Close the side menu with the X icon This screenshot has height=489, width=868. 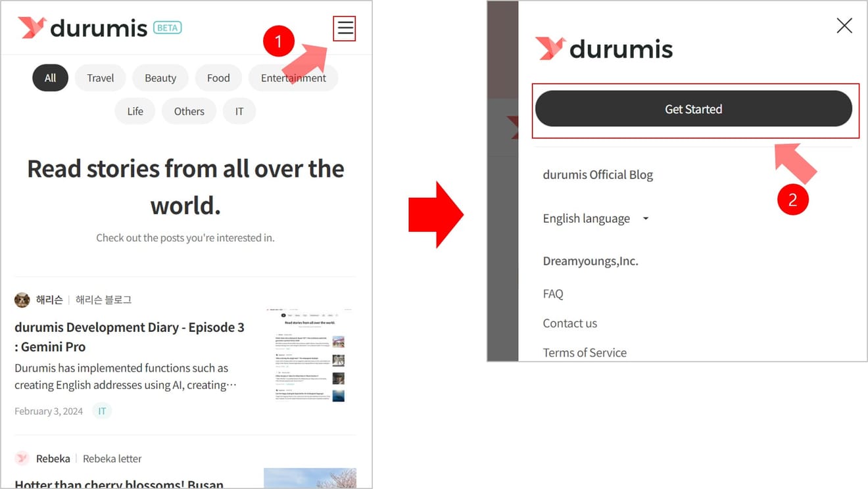pyautogui.click(x=844, y=26)
